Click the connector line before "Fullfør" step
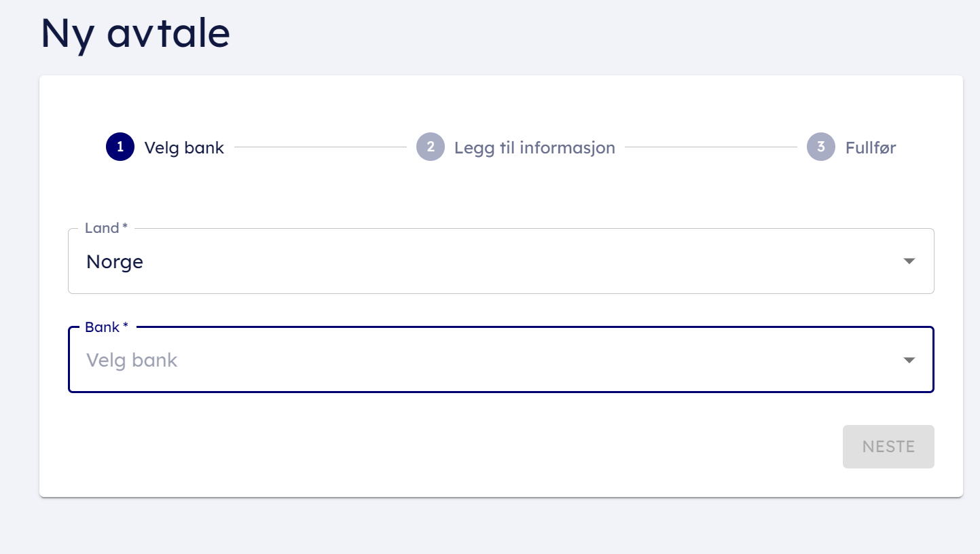The image size is (980, 554). [710, 147]
